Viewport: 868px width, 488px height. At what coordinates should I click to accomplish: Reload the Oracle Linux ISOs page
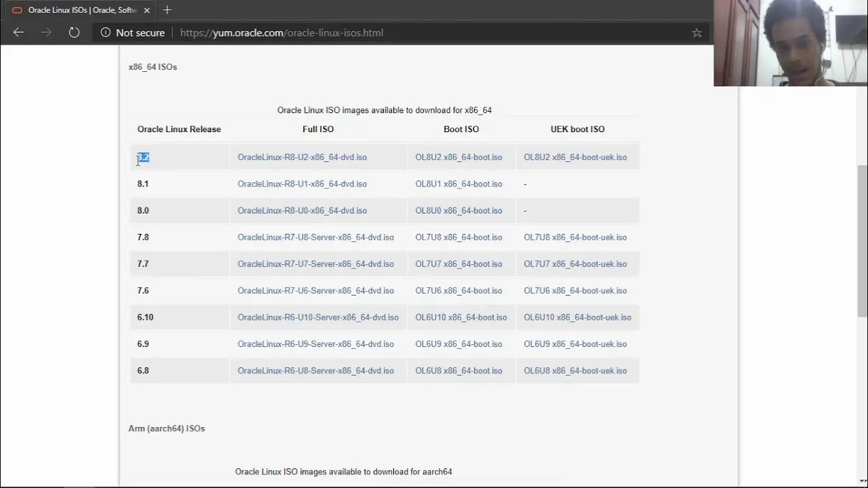[74, 33]
